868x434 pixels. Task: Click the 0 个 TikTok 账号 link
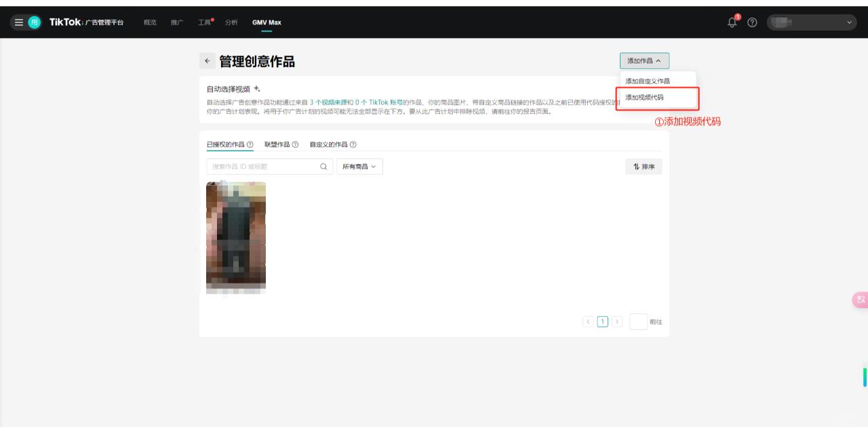click(x=379, y=102)
